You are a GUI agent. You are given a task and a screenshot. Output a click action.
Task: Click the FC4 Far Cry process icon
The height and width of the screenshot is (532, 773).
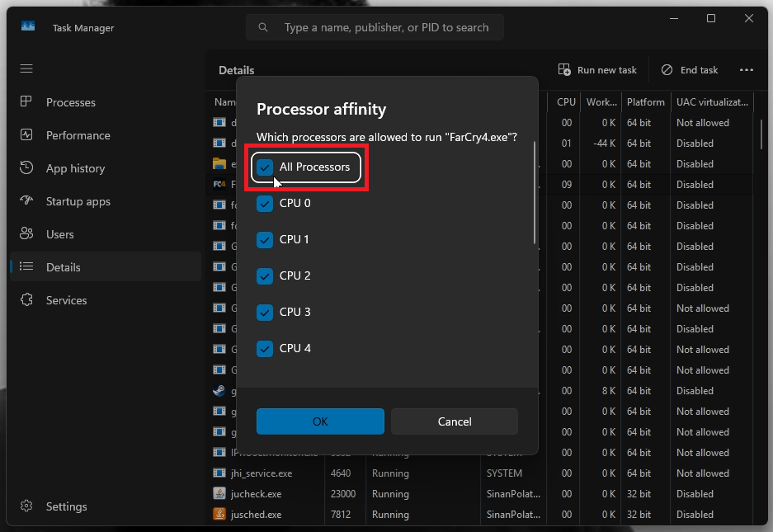pyautogui.click(x=219, y=184)
